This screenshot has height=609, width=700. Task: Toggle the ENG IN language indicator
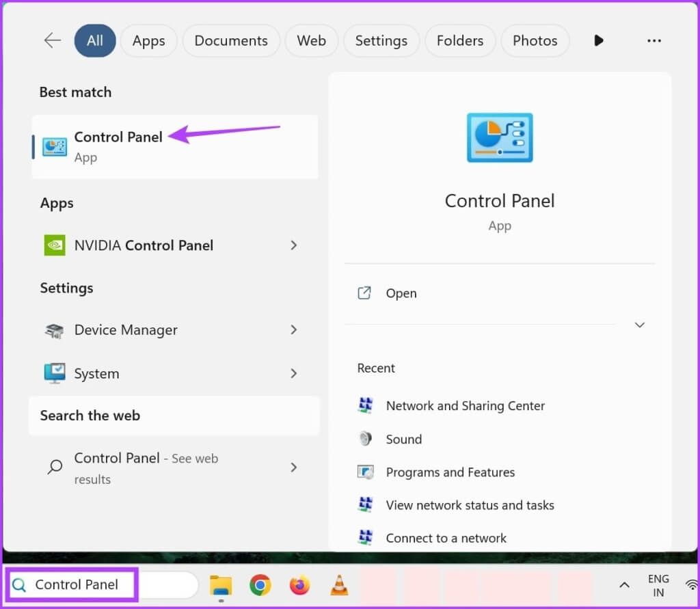[x=658, y=585]
